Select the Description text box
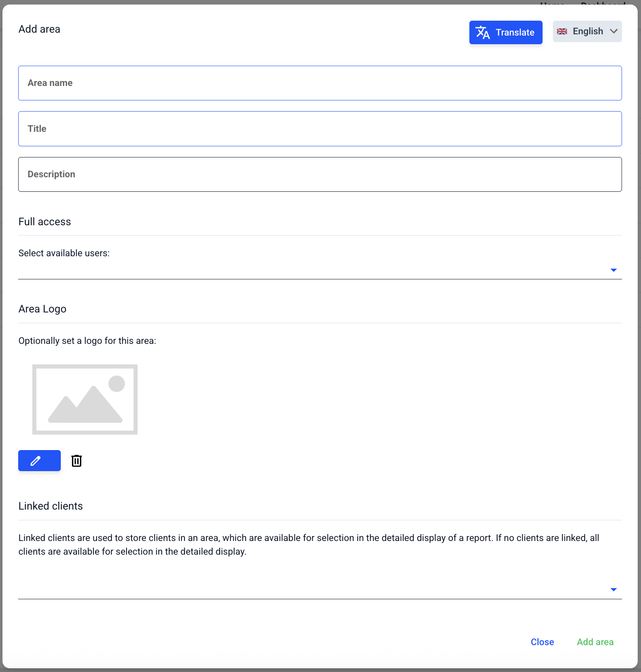The height and width of the screenshot is (672, 641). coord(320,174)
